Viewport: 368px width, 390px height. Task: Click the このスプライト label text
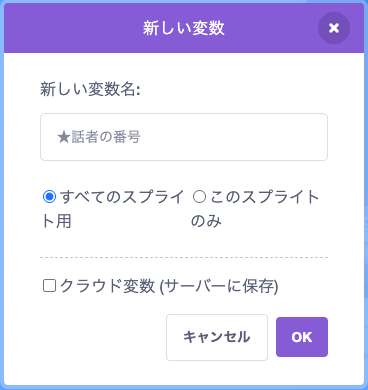pos(265,197)
